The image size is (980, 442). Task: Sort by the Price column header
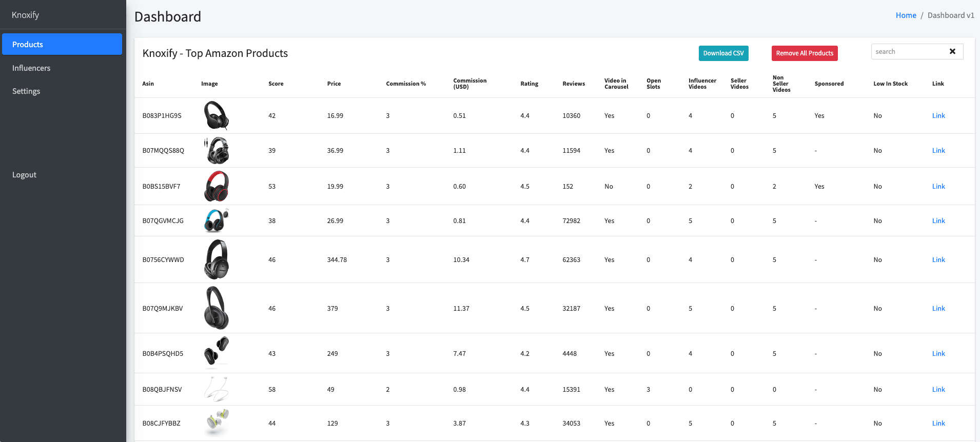click(x=334, y=84)
